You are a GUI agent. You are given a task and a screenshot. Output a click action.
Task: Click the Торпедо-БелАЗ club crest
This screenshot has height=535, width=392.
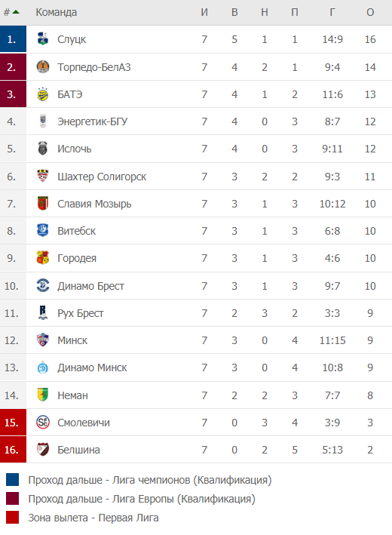coord(43,67)
